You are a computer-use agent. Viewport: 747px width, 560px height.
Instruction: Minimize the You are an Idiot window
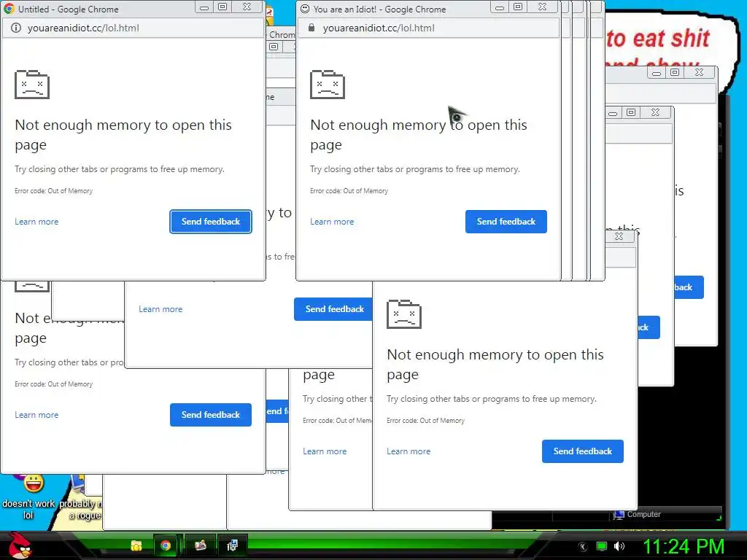[x=499, y=7]
